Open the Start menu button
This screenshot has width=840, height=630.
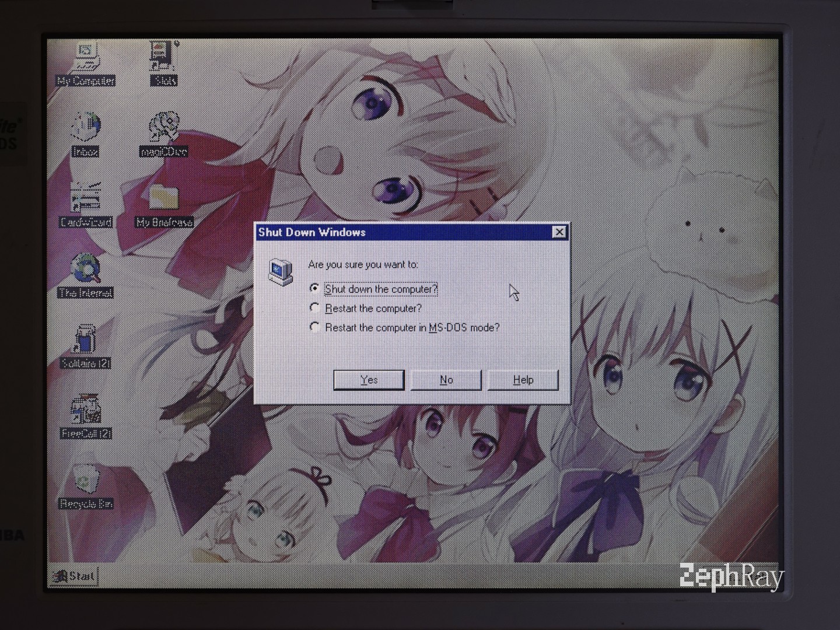coord(74,576)
